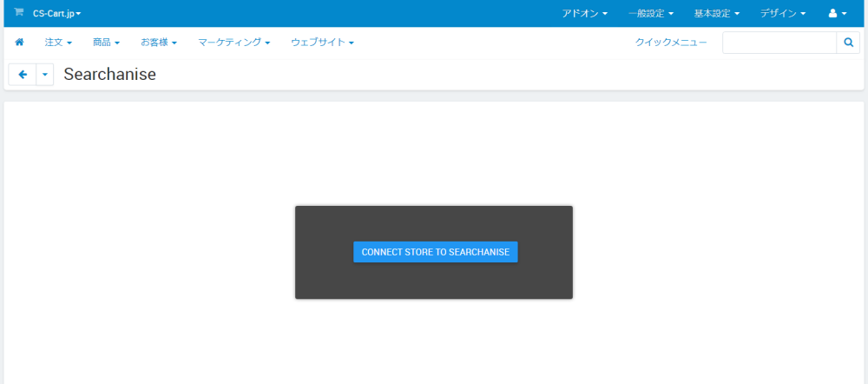Open the デザイン menu
This screenshot has height=384, width=868.
[783, 13]
